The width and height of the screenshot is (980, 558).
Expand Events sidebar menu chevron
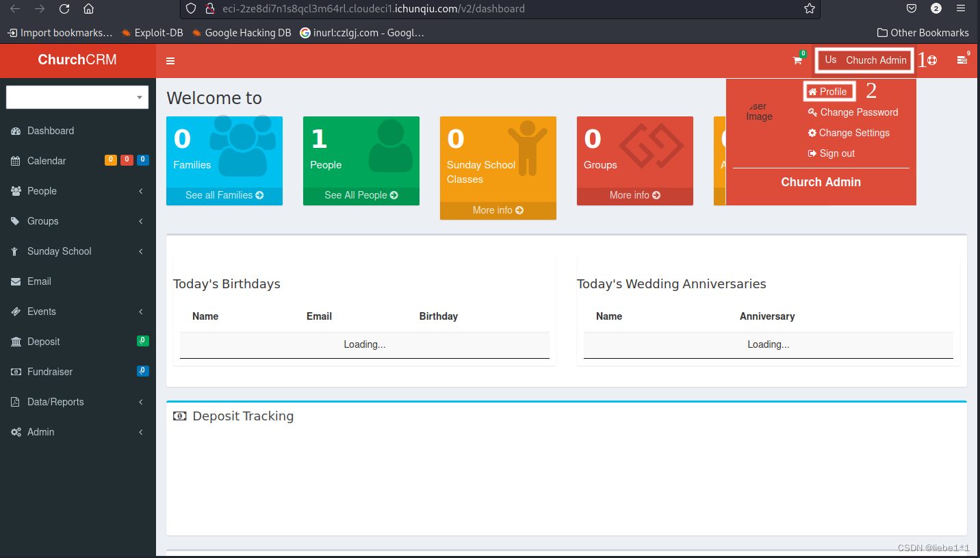click(x=141, y=312)
